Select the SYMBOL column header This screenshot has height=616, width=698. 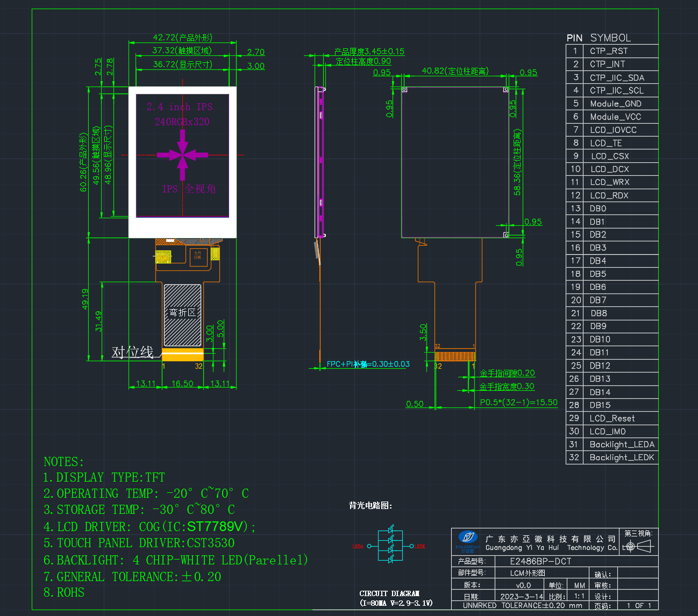(x=610, y=38)
